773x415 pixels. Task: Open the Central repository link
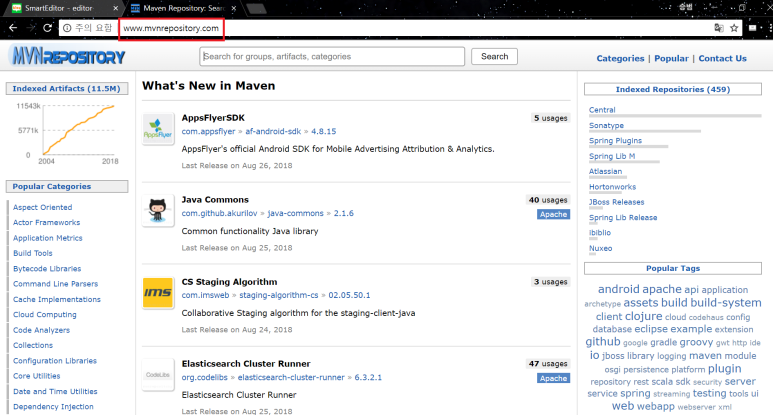point(602,110)
